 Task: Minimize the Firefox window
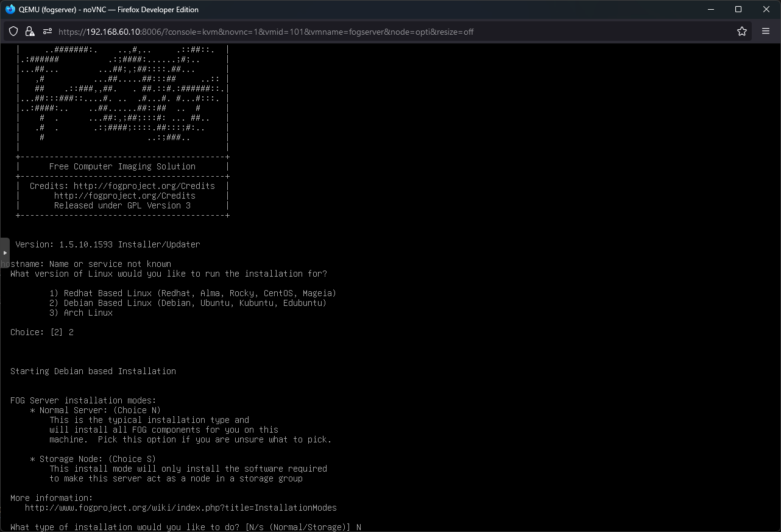coord(710,9)
